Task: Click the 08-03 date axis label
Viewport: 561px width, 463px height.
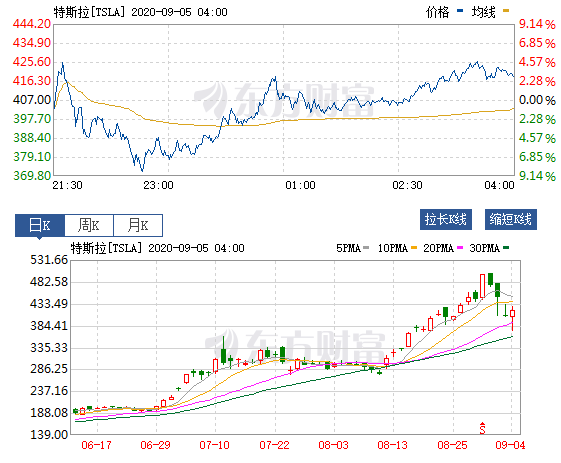Action: [333, 445]
